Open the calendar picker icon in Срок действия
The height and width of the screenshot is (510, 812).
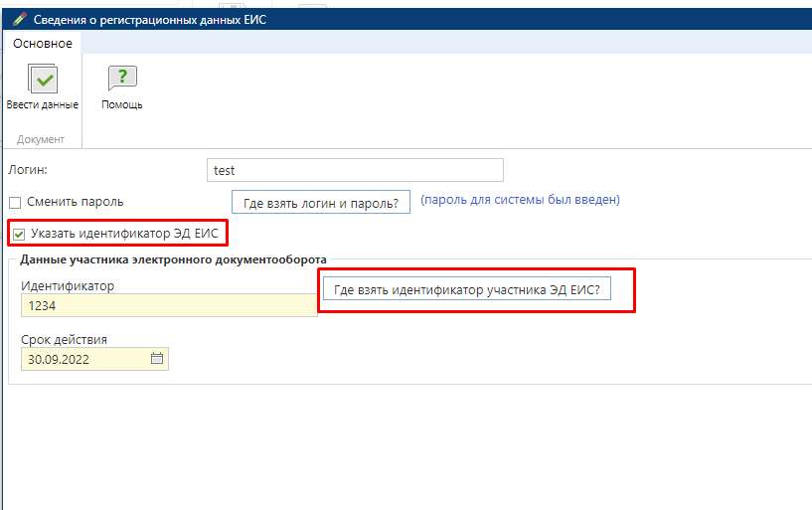[157, 359]
